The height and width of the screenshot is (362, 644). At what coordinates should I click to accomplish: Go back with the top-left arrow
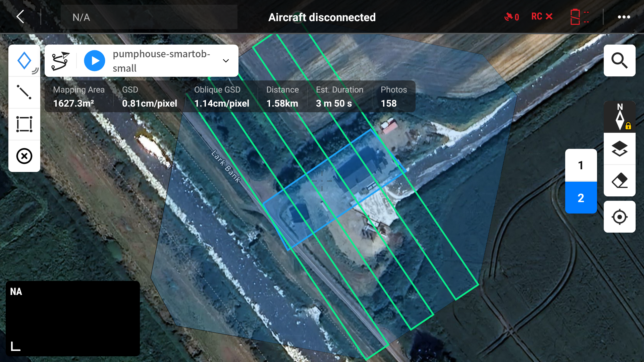20,16
